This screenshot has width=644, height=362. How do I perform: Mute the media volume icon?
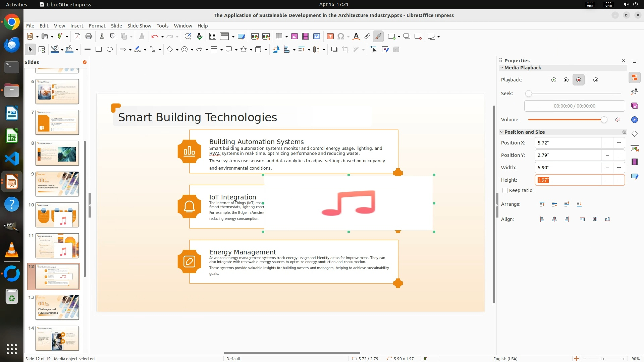pos(618,120)
